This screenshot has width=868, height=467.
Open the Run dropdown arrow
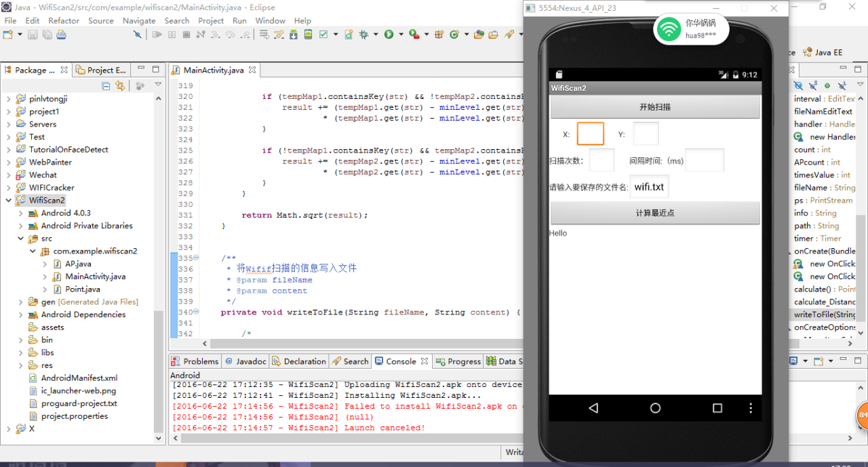coord(401,34)
